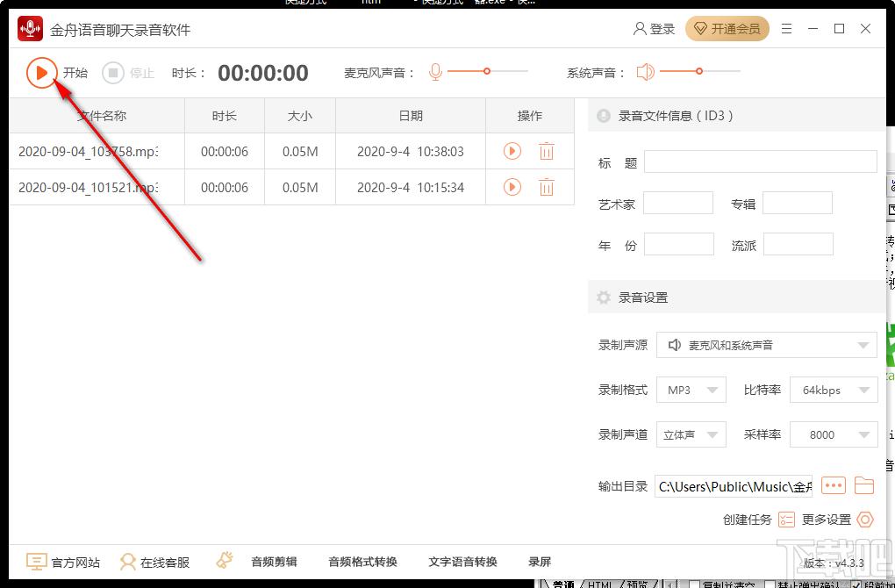
Task: Mute the microphone via its icon
Action: tap(435, 72)
